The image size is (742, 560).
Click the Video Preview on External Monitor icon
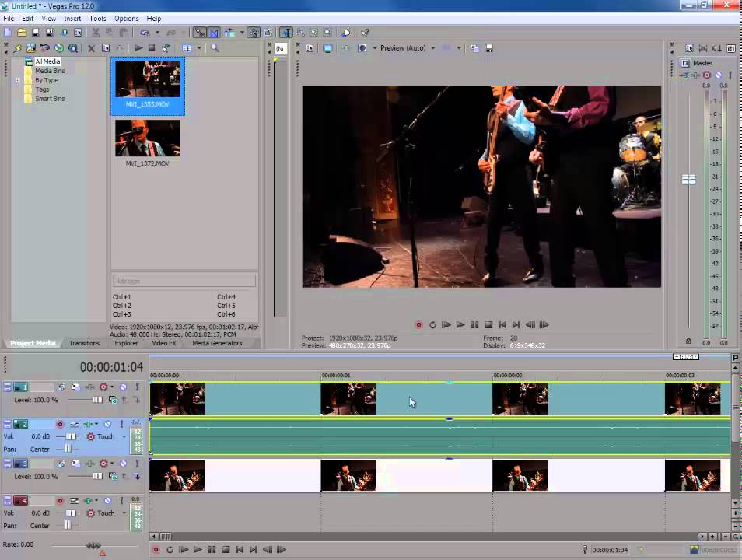[327, 48]
